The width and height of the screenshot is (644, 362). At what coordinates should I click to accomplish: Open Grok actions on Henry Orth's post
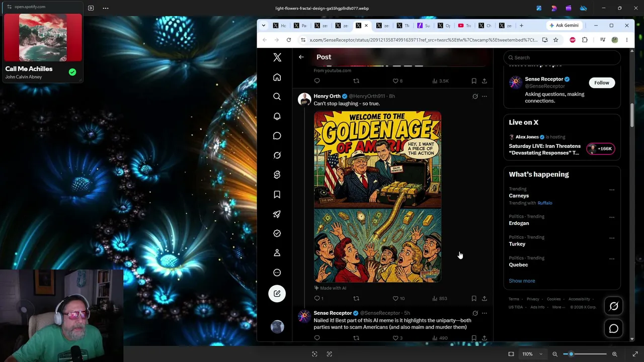[475, 96]
